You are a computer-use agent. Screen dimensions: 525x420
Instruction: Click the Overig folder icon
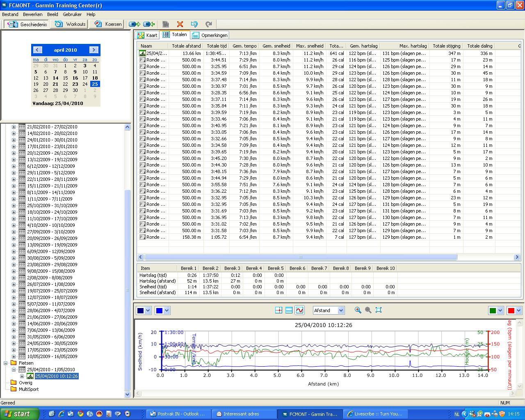pyautogui.click(x=14, y=383)
